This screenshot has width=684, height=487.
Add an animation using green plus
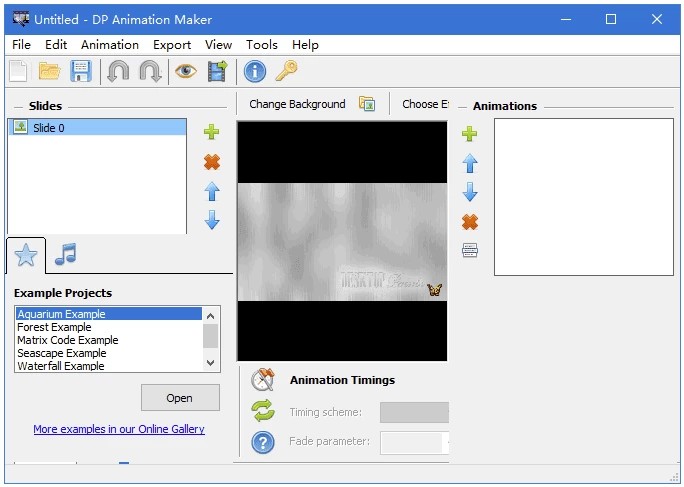click(x=469, y=134)
